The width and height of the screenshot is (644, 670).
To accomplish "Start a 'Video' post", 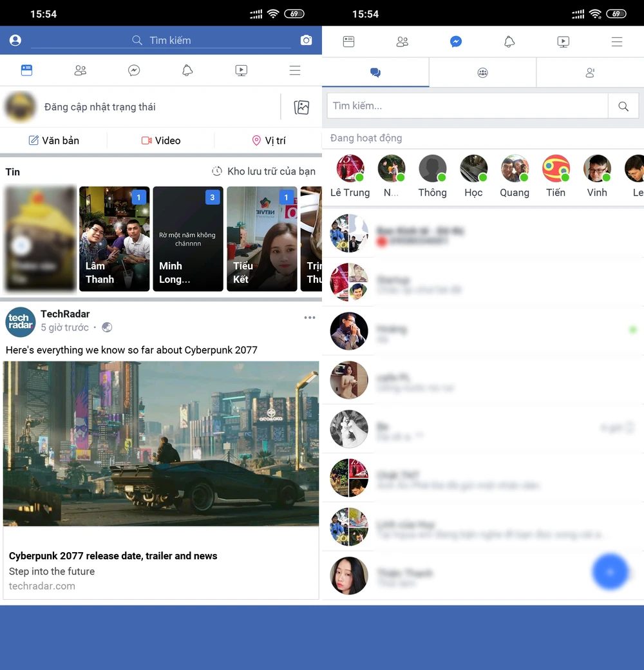I will (x=160, y=140).
